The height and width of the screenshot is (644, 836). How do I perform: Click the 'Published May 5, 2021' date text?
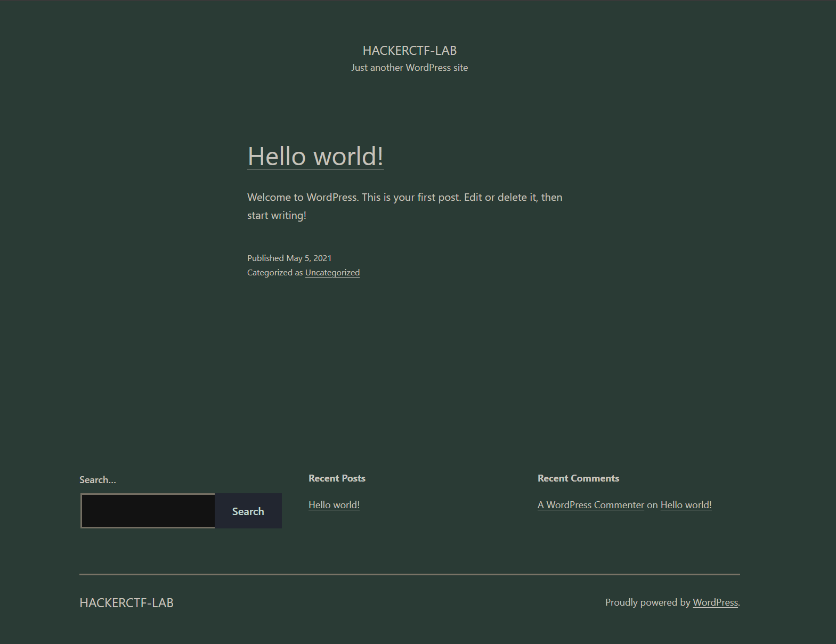click(x=289, y=258)
